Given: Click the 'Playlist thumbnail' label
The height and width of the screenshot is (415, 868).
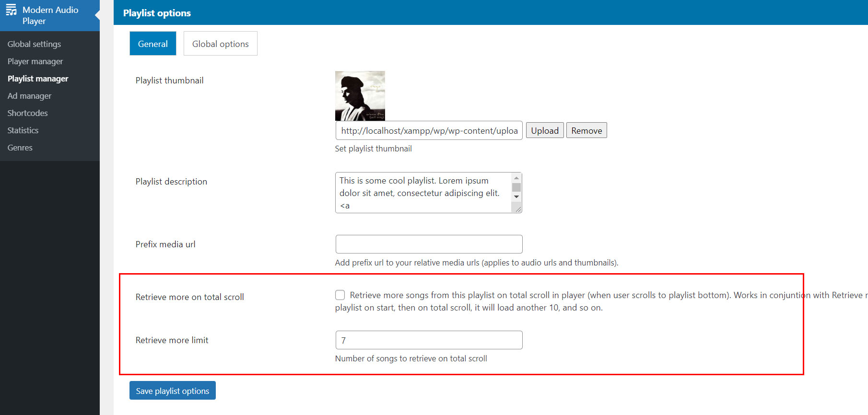Looking at the screenshot, I should pyautogui.click(x=169, y=81).
